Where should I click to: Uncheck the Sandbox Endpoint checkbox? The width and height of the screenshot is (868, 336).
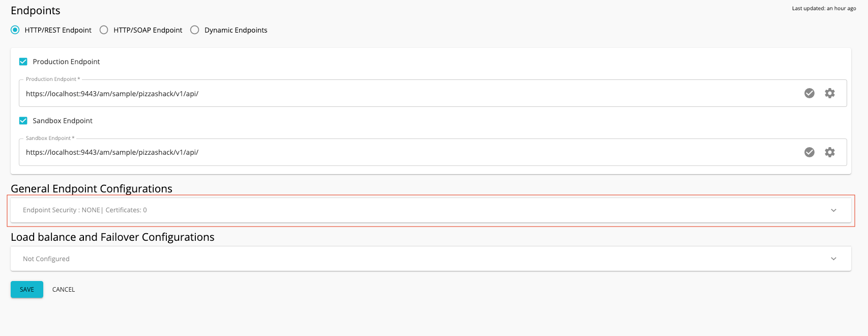23,121
